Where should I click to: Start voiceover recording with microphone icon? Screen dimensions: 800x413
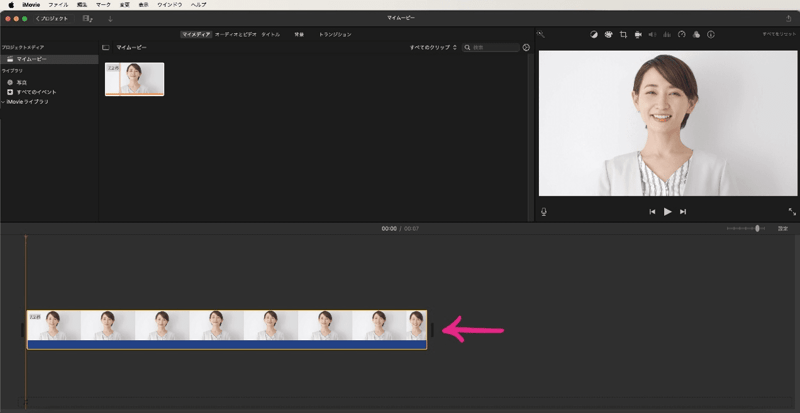coord(544,211)
